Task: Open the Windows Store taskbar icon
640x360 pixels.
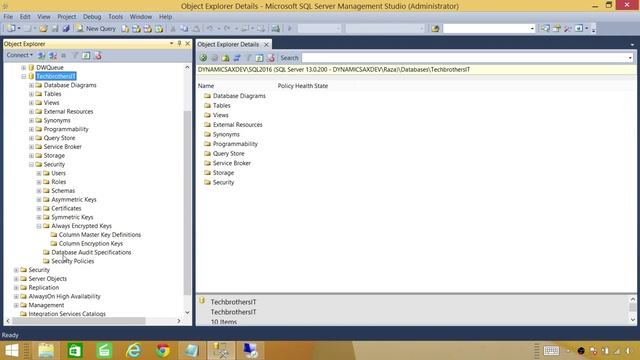Action: (75, 351)
